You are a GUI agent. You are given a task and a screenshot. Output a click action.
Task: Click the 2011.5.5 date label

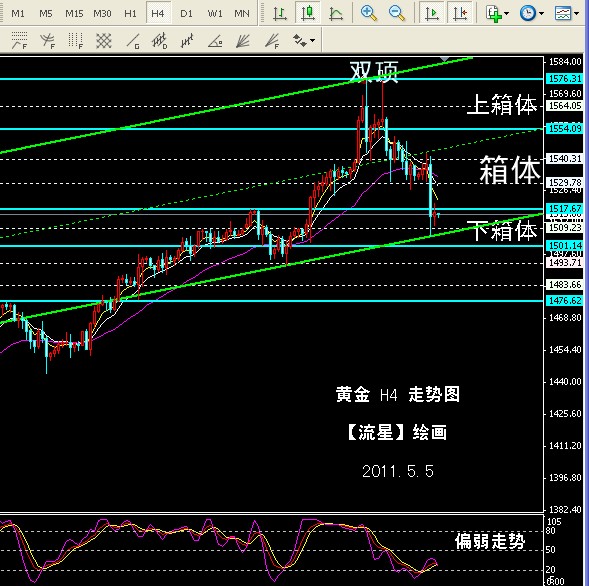398,471
